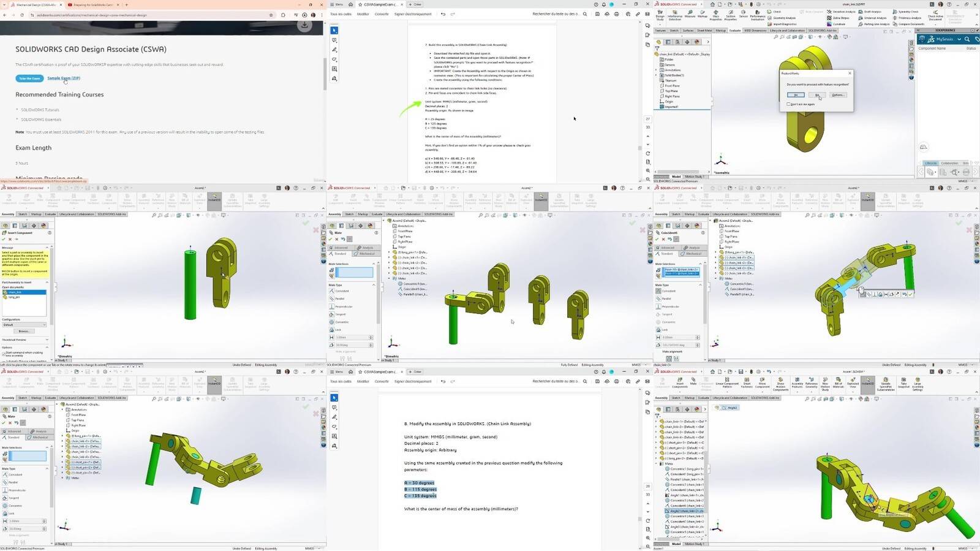Select Move Component in the Assem1 ribbon

pyautogui.click(x=762, y=383)
